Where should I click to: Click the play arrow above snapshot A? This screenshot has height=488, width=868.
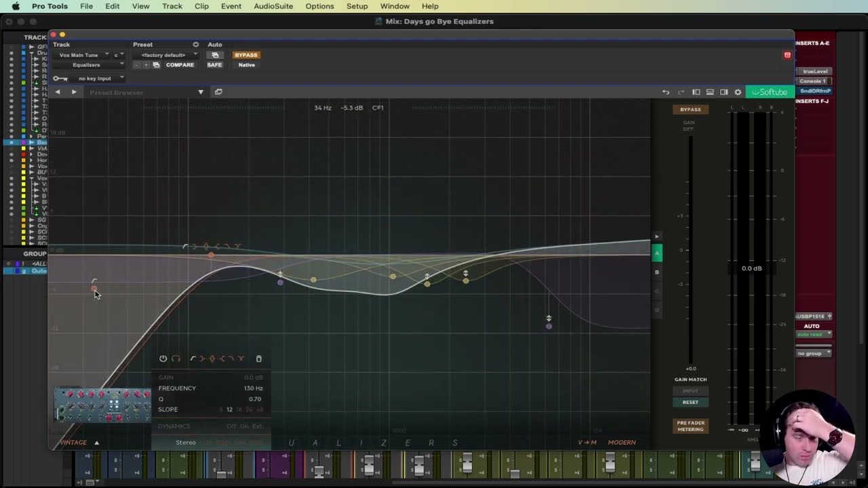click(656, 237)
